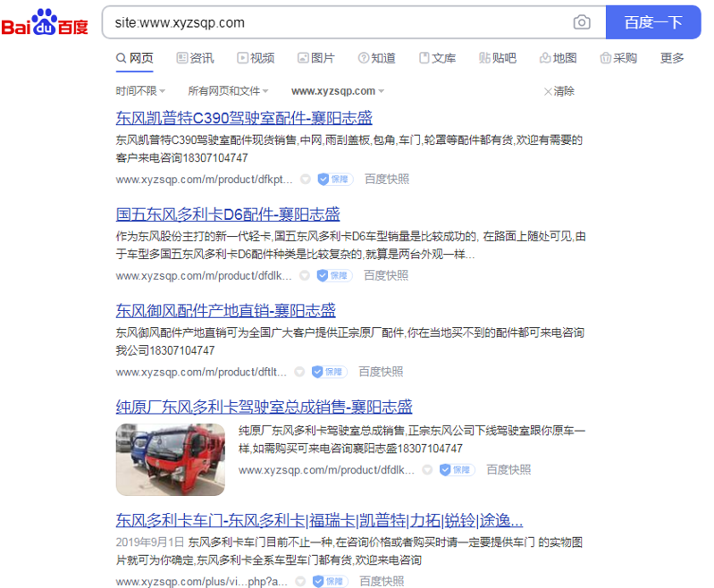This screenshot has width=714, height=588.
Task: Switch to the 资讯 tab
Action: point(195,58)
